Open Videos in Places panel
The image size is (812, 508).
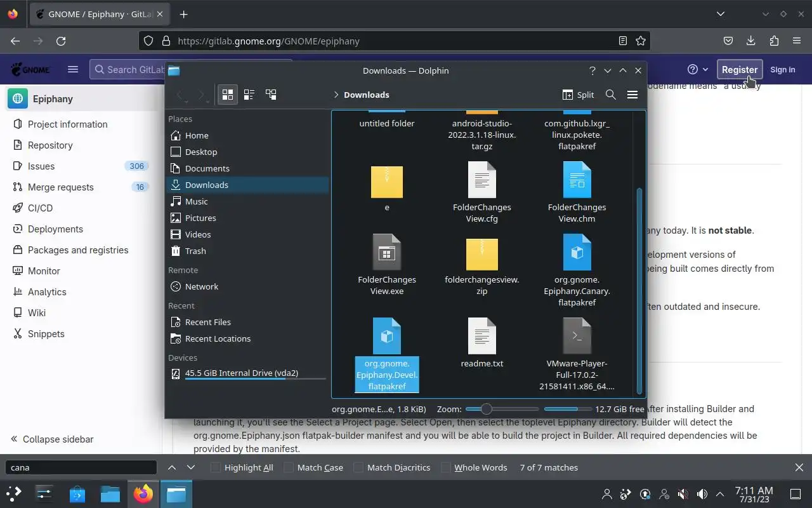(x=247, y=234)
